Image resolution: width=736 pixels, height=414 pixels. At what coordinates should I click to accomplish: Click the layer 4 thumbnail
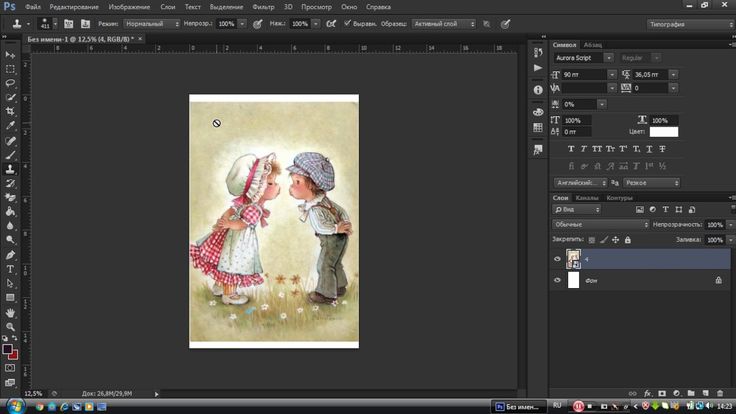click(x=573, y=259)
